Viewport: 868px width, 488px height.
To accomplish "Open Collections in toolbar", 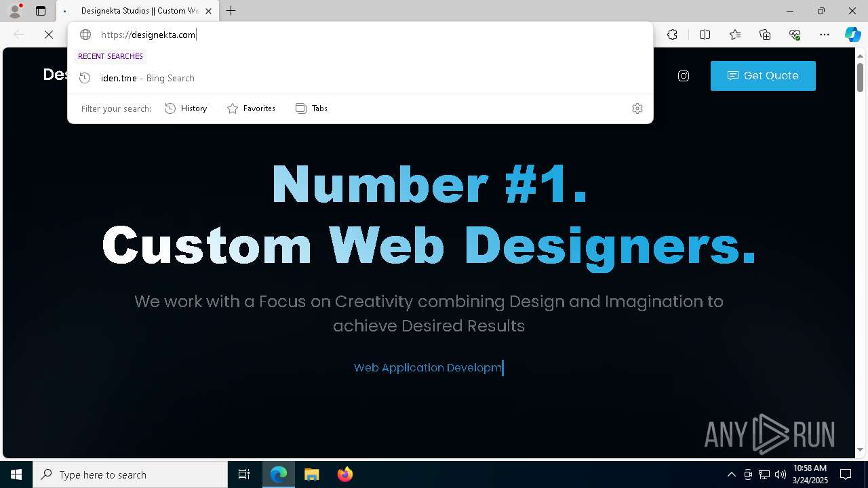I will (765, 35).
